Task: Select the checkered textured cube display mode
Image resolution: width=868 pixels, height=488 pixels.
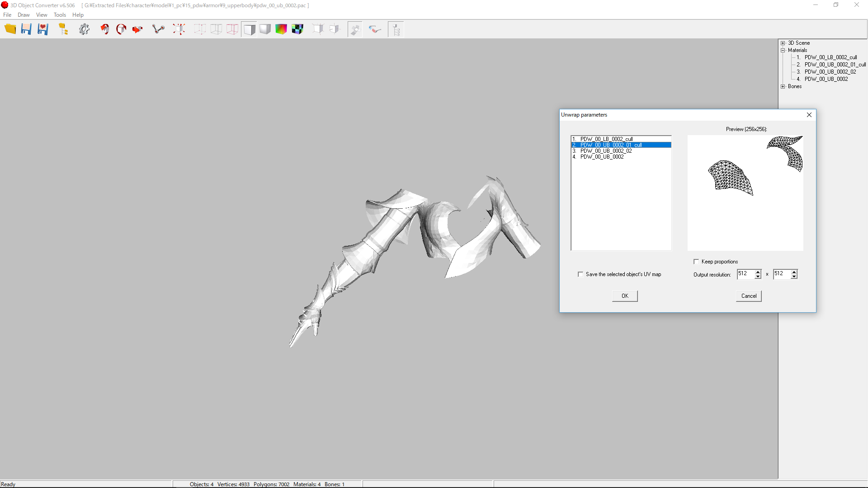Action: pyautogui.click(x=297, y=29)
